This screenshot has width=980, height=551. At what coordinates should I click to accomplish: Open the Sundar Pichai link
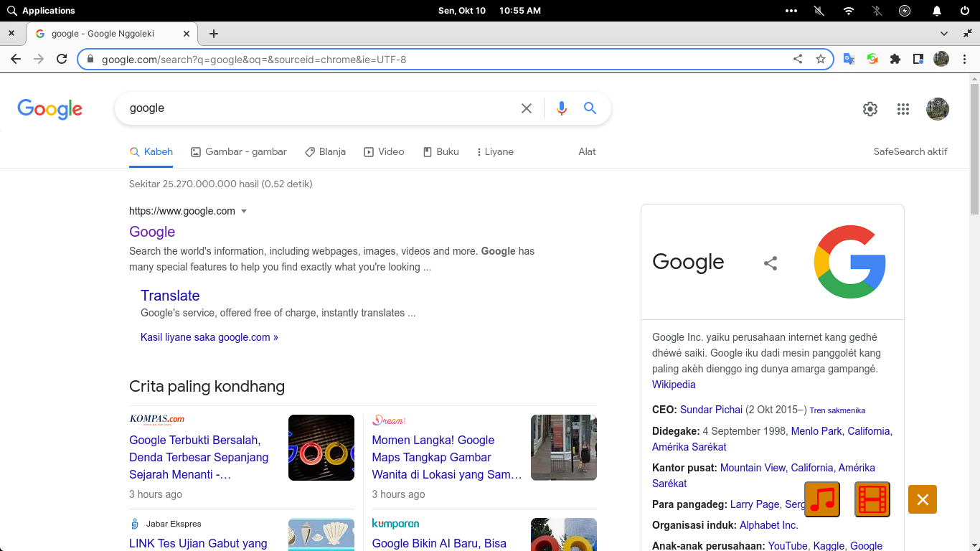click(711, 410)
